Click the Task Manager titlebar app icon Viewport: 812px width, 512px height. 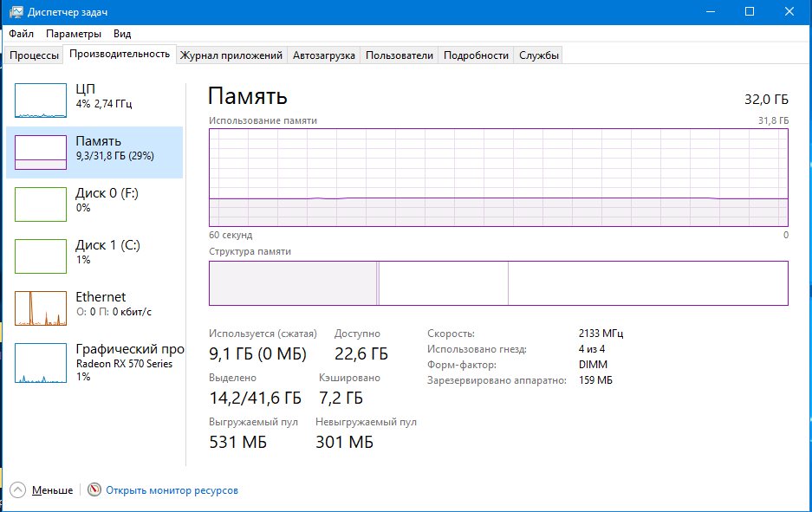tap(14, 11)
